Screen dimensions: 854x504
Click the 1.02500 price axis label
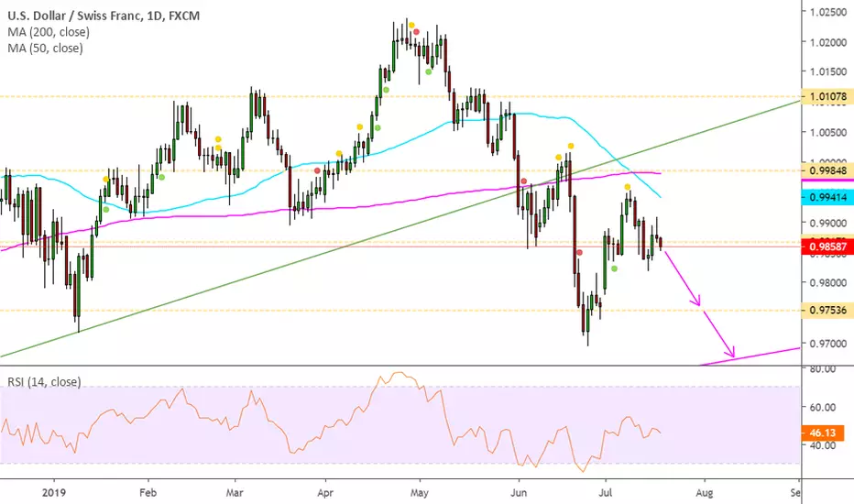(827, 12)
